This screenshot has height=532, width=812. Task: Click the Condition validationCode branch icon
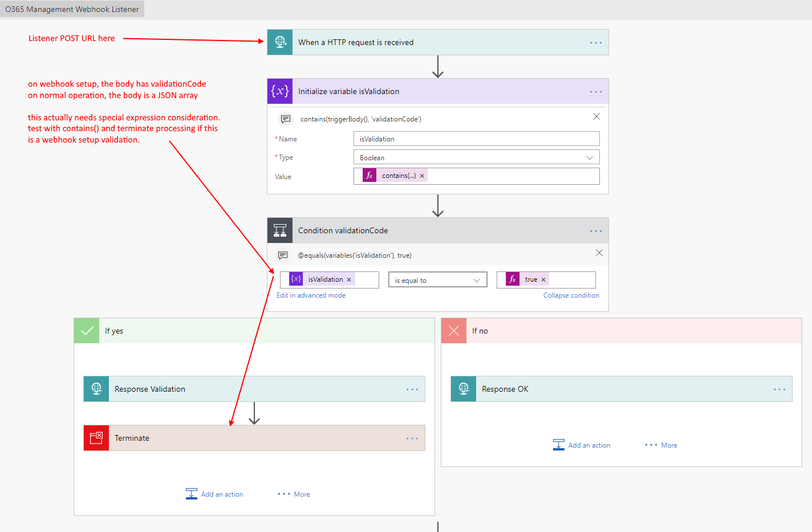[x=280, y=230]
